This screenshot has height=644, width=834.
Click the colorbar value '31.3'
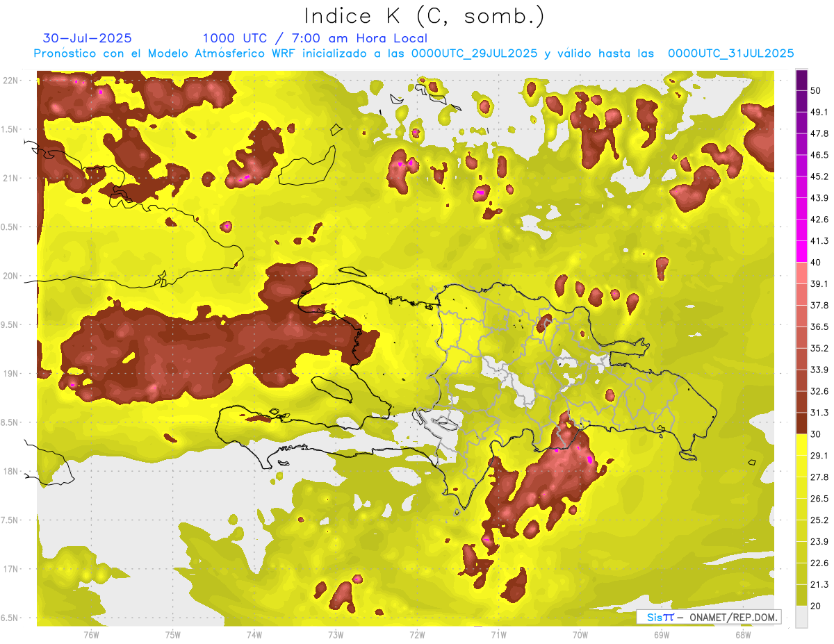coord(819,413)
